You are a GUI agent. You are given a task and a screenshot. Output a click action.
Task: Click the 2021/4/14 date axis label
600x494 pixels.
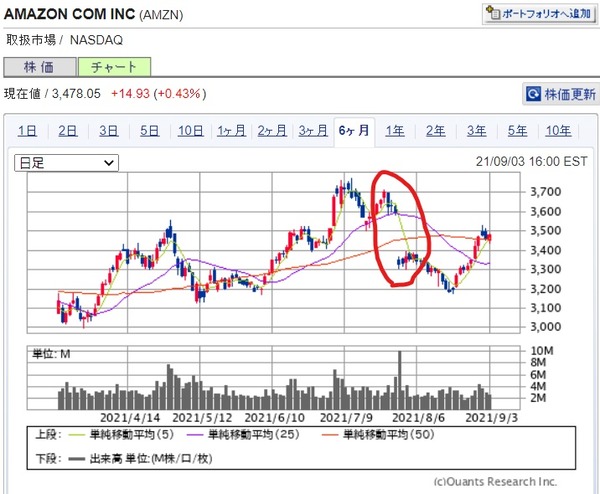click(x=130, y=417)
